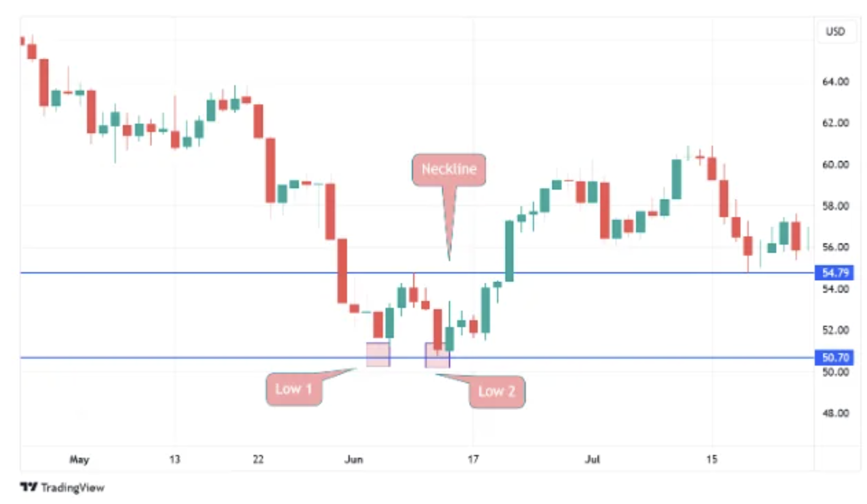Click the Jul label on time axis
This screenshot has height=504, width=867.
coord(592,459)
